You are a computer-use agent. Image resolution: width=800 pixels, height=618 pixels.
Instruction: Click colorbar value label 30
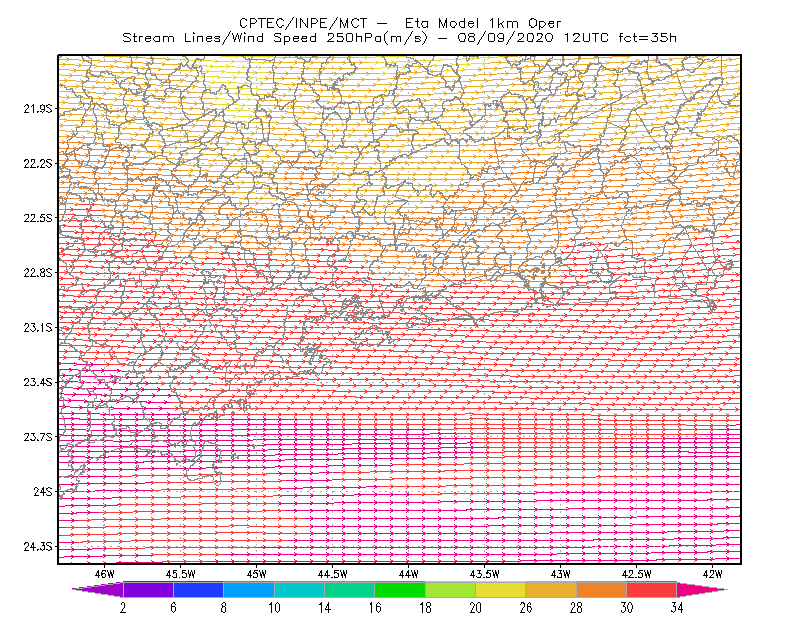(627, 608)
